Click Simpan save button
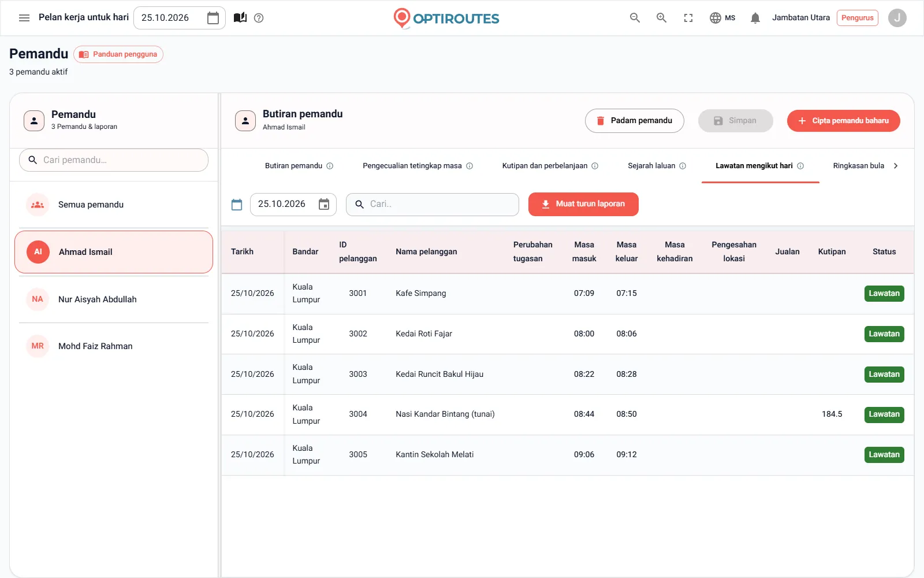This screenshot has height=578, width=924. coord(735,121)
